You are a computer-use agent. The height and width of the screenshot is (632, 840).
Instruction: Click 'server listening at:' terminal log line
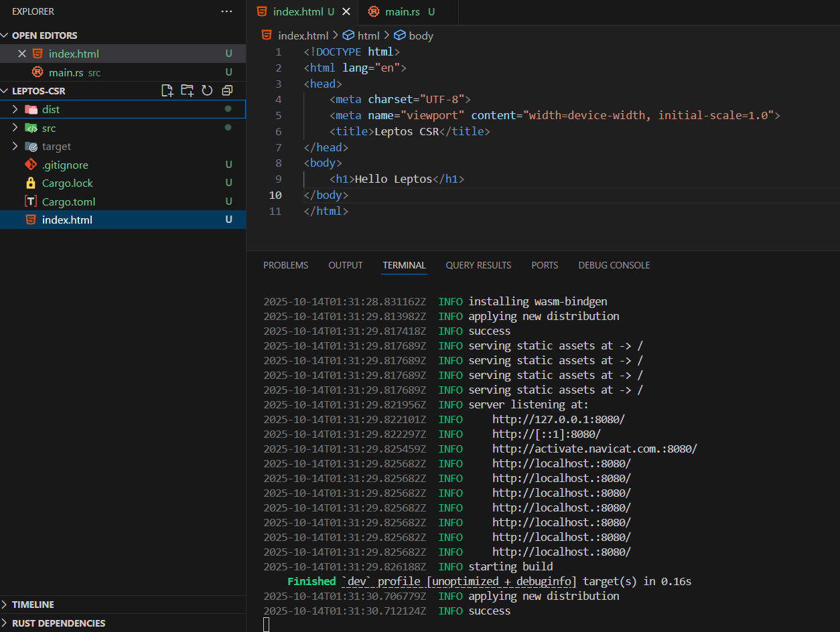pos(529,404)
